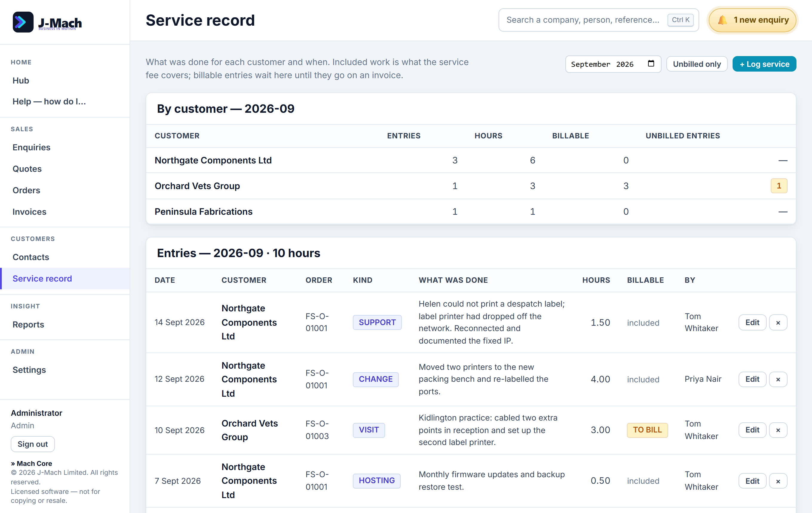
Task: Click order FS-O-01001 on 14 Sept row
Action: [317, 322]
